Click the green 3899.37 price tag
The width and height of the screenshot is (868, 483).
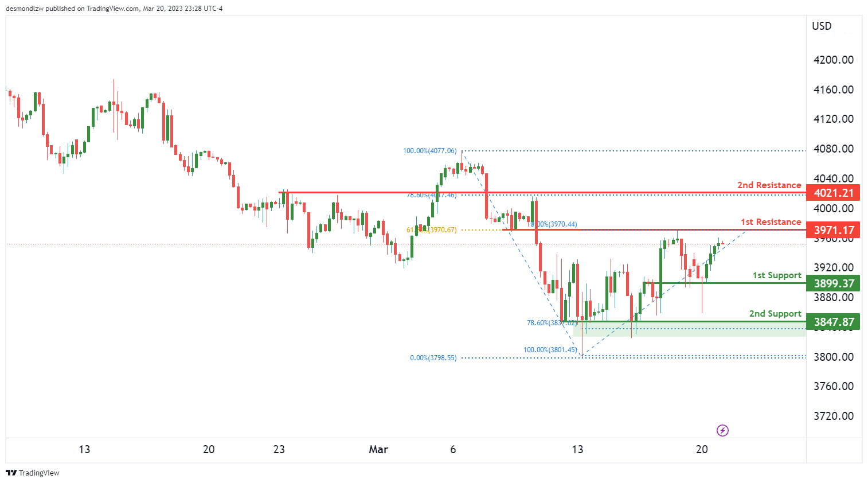point(833,283)
